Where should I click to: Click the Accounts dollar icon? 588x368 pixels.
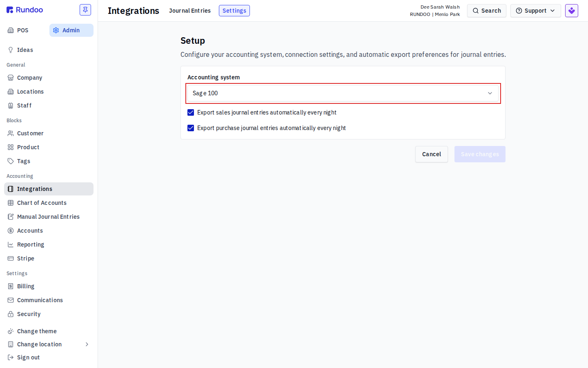tap(11, 231)
